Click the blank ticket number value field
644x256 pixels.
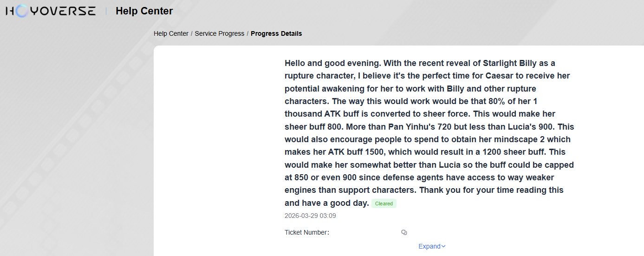tap(364, 232)
